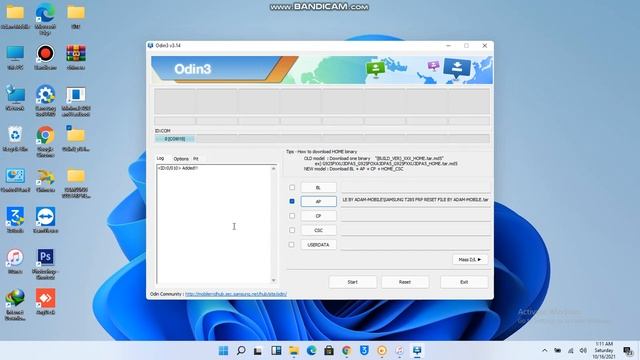Click inside the Odin log text area

(x=213, y=224)
